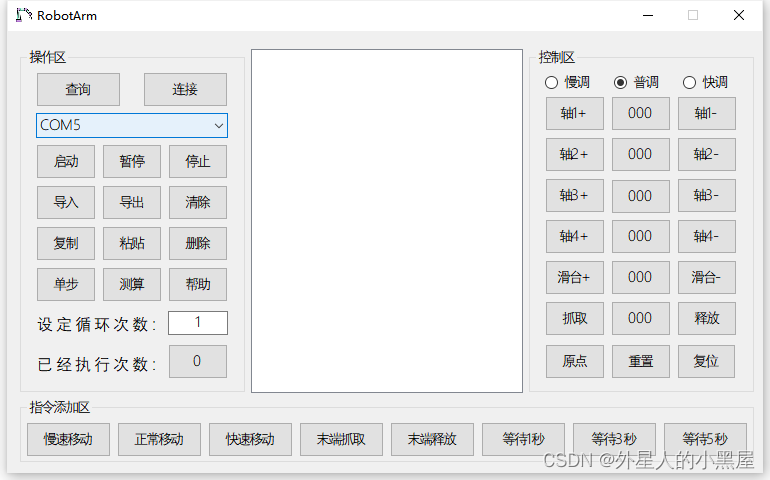This screenshot has height=480, width=770.
Task: Click the 单步 single-step button
Action: pos(66,284)
